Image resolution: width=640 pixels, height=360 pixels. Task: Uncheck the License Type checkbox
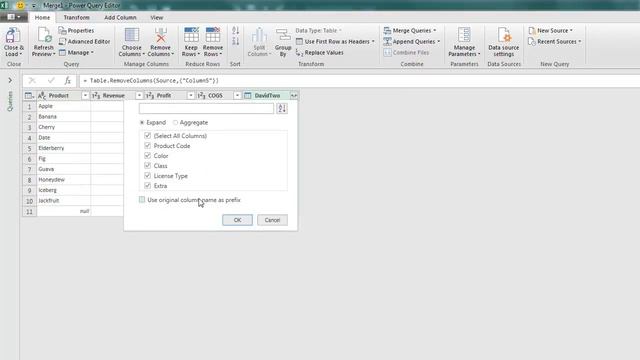click(x=148, y=176)
